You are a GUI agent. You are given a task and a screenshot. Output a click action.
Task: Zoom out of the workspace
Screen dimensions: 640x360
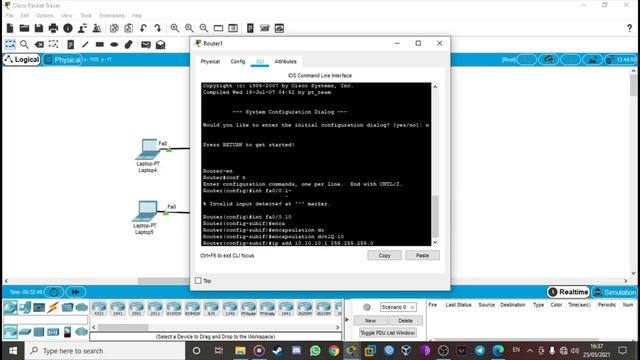204,28
